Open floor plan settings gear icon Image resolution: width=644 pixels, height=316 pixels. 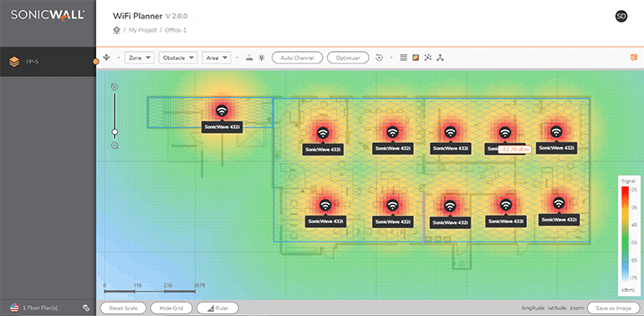tap(85, 308)
